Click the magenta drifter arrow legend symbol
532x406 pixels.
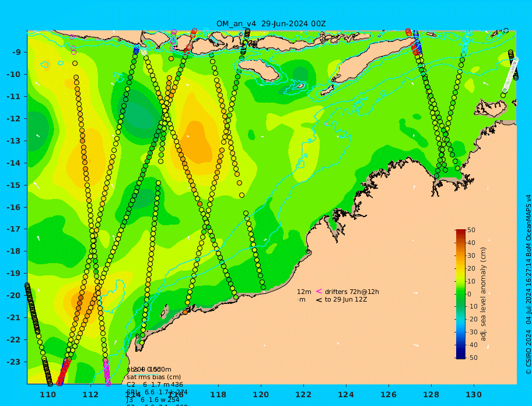coord(319,291)
